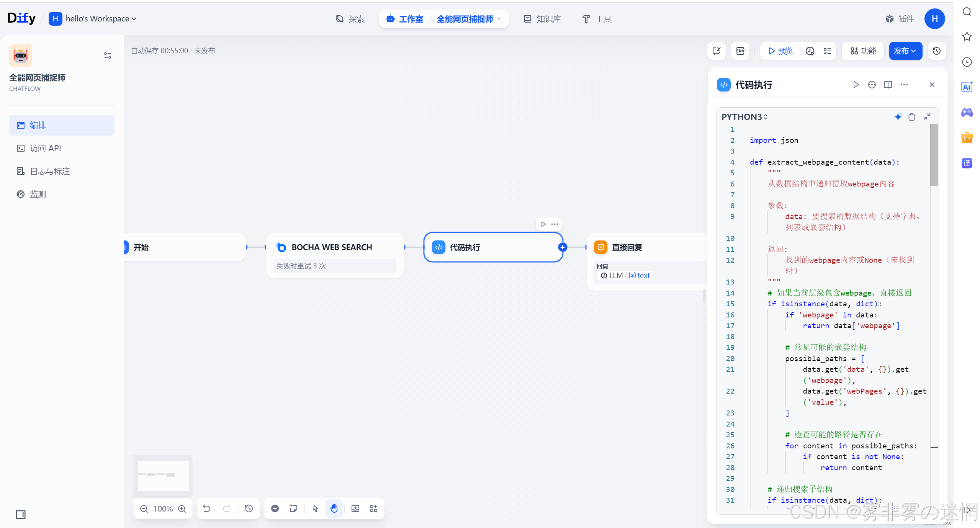980x528 pixels.
Task: Select 编排 in sidebar
Action: coord(62,125)
